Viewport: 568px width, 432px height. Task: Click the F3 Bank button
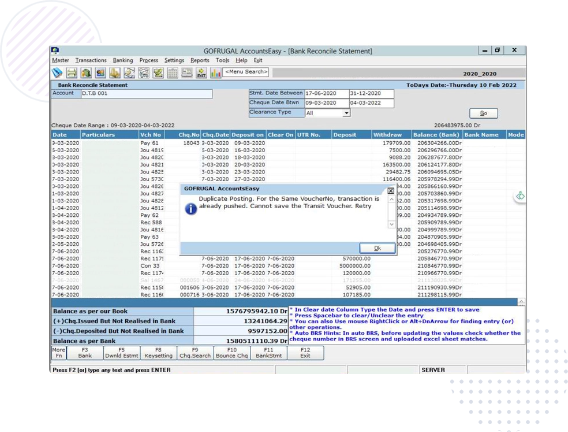click(x=85, y=353)
